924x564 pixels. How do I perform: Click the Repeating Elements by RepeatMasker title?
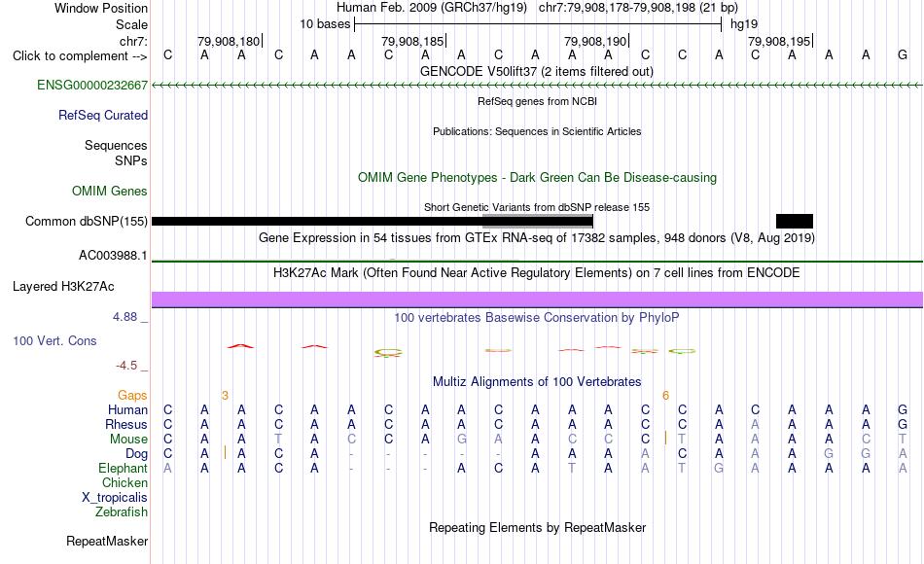pos(537,527)
